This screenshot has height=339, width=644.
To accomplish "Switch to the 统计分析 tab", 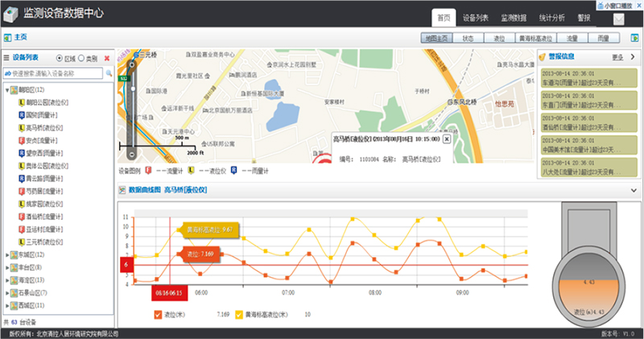I will (x=552, y=17).
